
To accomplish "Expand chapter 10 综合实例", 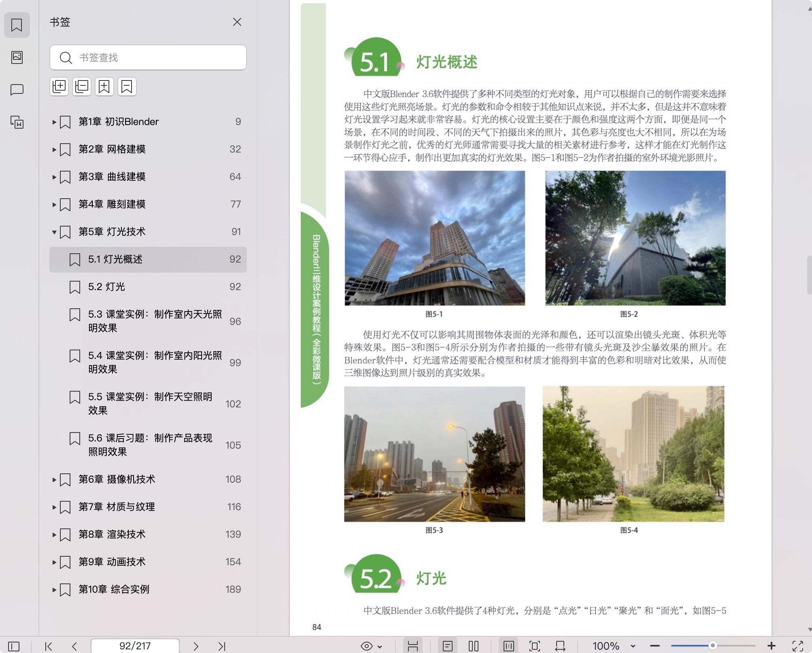I will point(54,589).
